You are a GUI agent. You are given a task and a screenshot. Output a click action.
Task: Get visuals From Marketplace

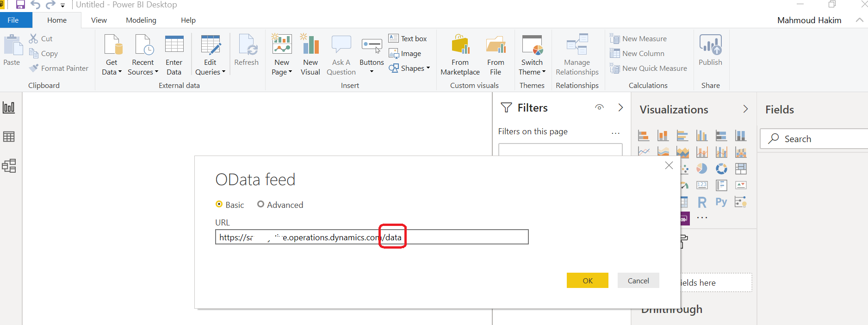(460, 55)
